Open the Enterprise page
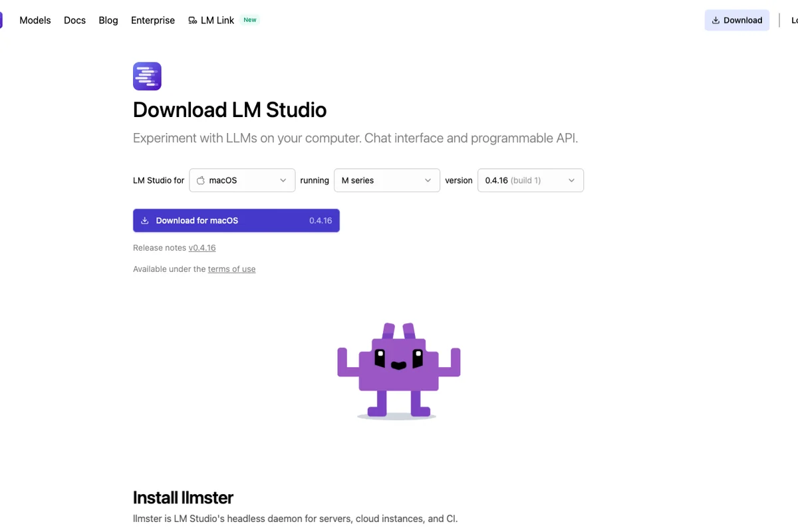Viewport: 798px width, 532px height. coord(153,20)
